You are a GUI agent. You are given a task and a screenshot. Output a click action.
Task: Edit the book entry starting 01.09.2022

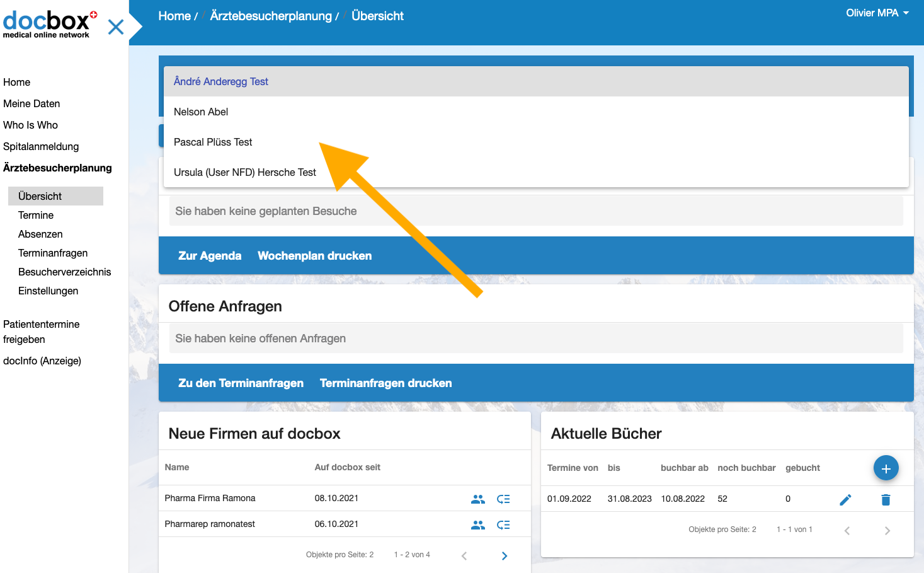[845, 499]
